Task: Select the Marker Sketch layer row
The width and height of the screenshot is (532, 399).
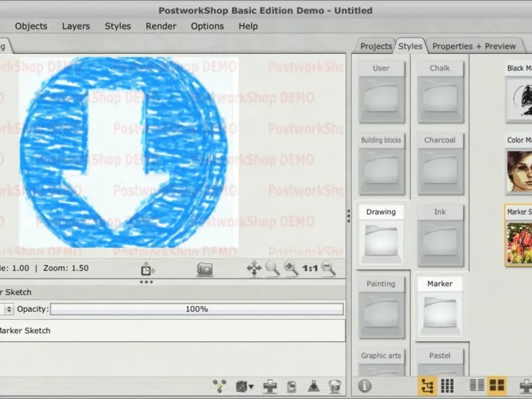Action: point(172,331)
